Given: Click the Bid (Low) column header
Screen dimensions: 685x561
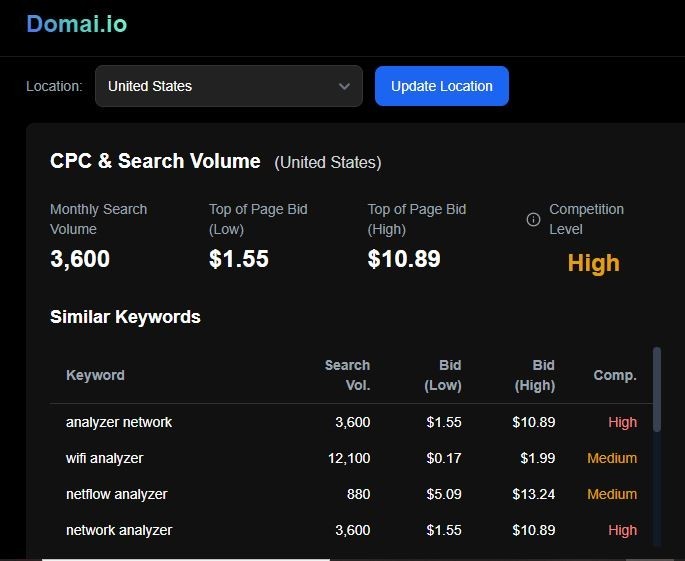Looking at the screenshot, I should [x=443, y=375].
